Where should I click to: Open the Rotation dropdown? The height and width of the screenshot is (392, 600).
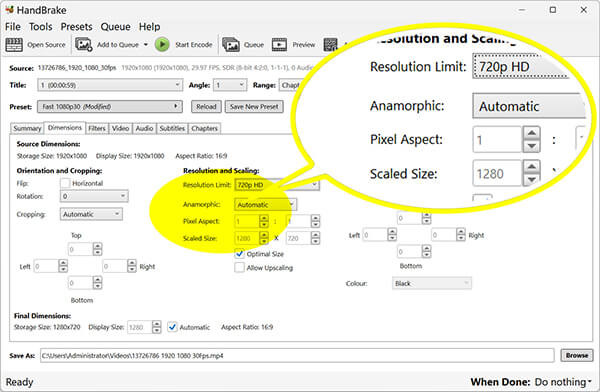coord(94,196)
